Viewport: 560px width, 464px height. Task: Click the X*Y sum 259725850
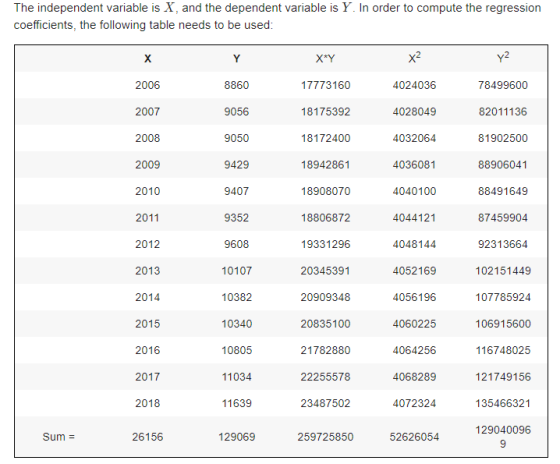pyautogui.click(x=325, y=437)
